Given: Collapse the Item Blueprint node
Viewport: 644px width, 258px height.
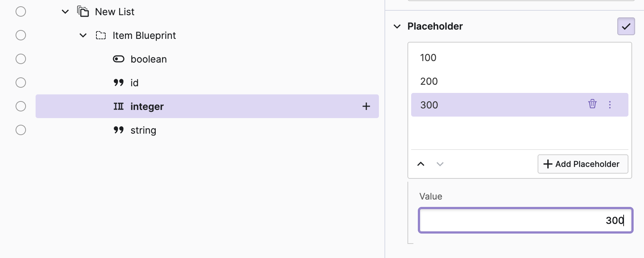Looking at the screenshot, I should 83,36.
